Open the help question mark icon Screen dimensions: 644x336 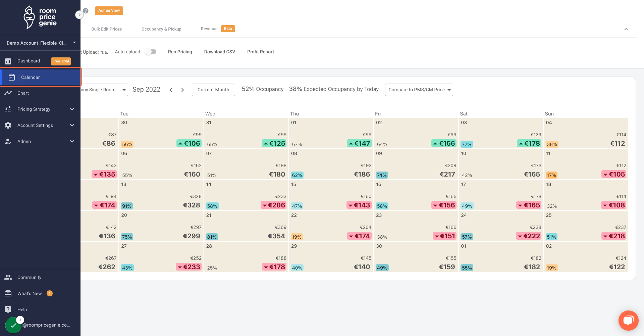coord(86,11)
